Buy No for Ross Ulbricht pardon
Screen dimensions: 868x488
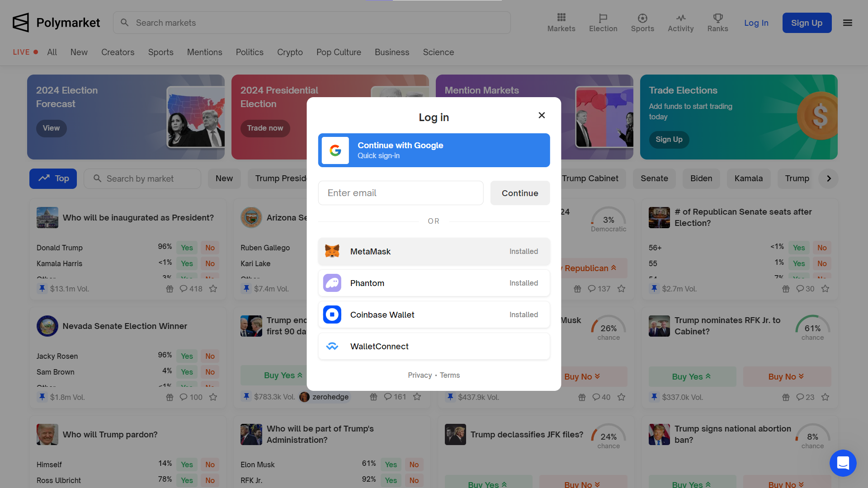coord(210,480)
